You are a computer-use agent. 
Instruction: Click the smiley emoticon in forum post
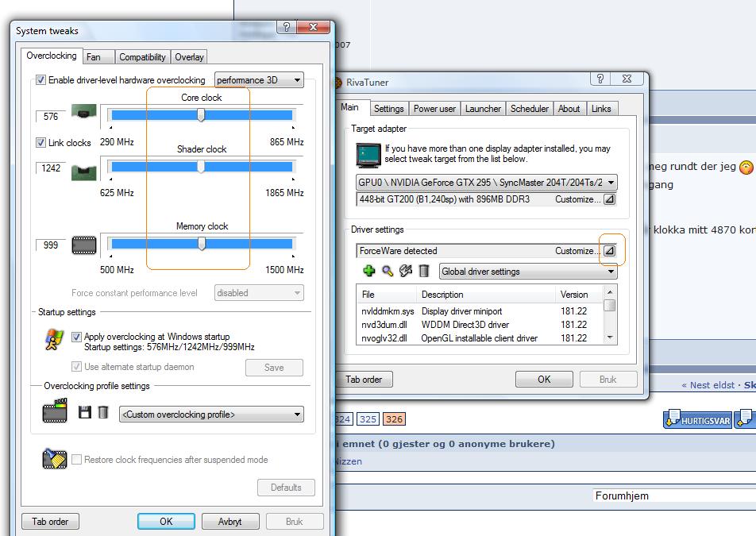[x=746, y=168]
